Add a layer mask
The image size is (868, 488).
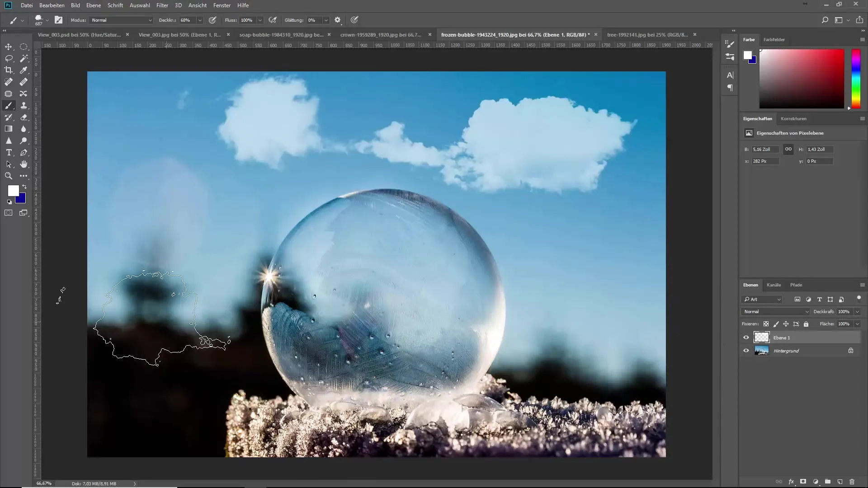[803, 482]
